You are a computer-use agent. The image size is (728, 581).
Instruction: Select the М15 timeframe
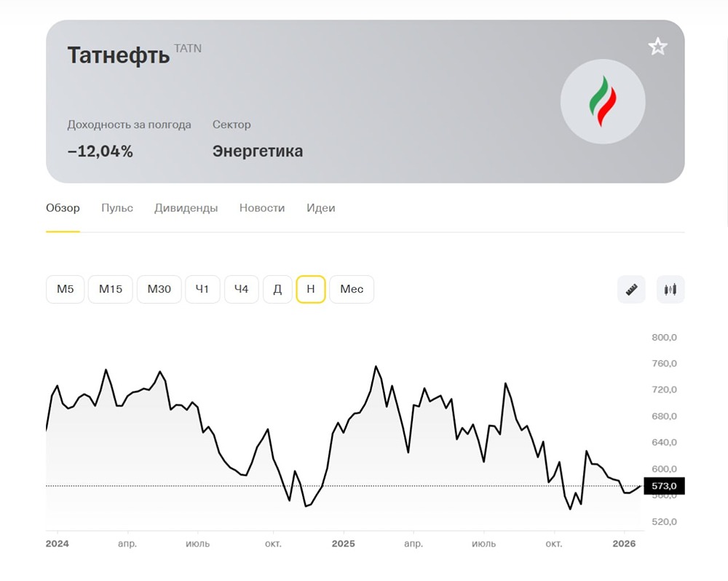[x=111, y=289]
